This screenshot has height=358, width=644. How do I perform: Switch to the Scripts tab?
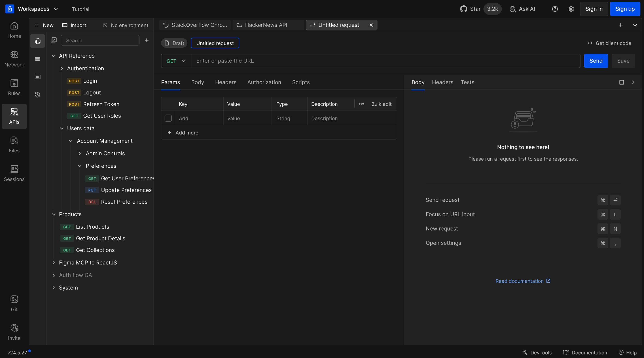pyautogui.click(x=301, y=82)
